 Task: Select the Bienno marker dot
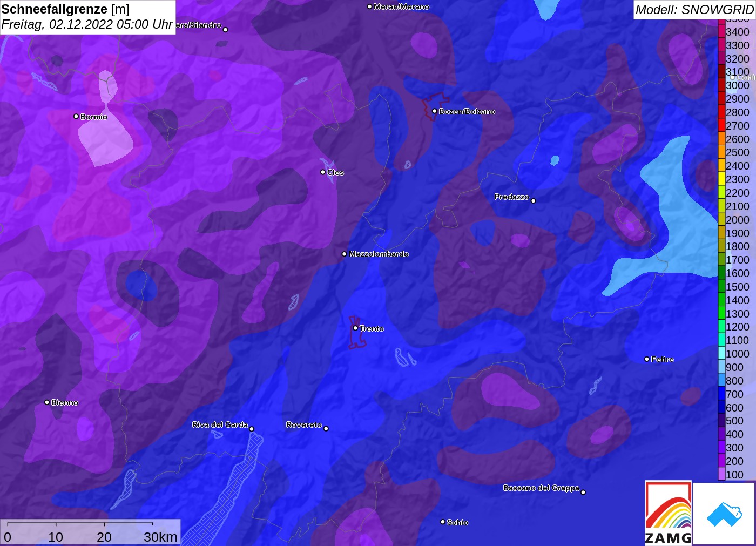click(x=47, y=402)
